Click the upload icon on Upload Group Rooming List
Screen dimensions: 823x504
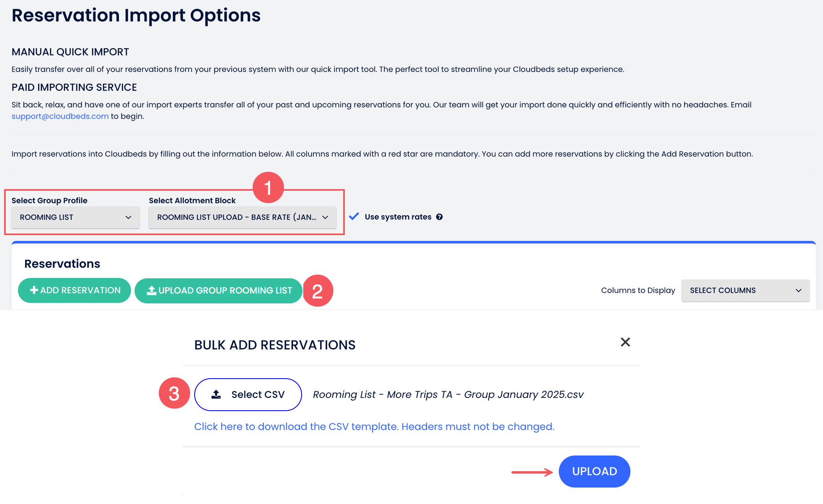[151, 291]
